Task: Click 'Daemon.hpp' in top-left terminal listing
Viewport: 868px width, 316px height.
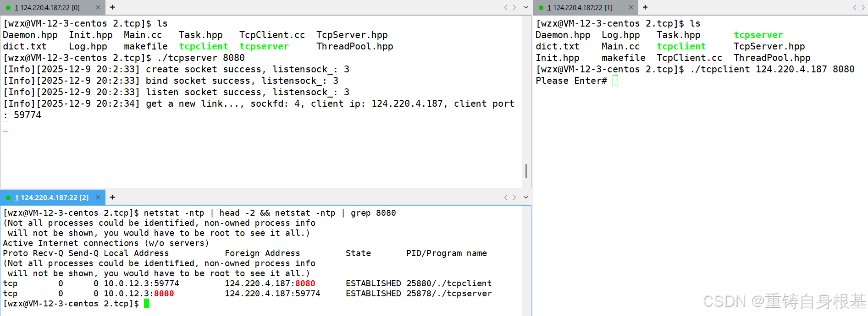Action: tap(30, 35)
